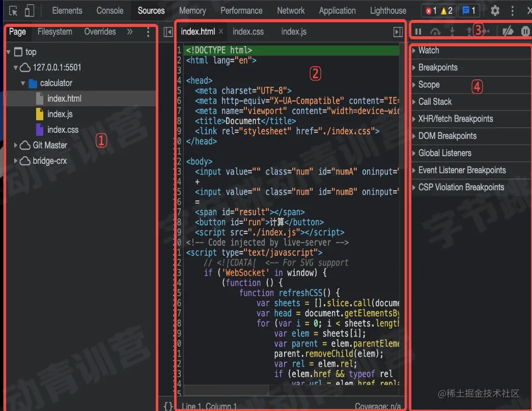
Task: Open the Lighthouse tab
Action: (x=388, y=11)
